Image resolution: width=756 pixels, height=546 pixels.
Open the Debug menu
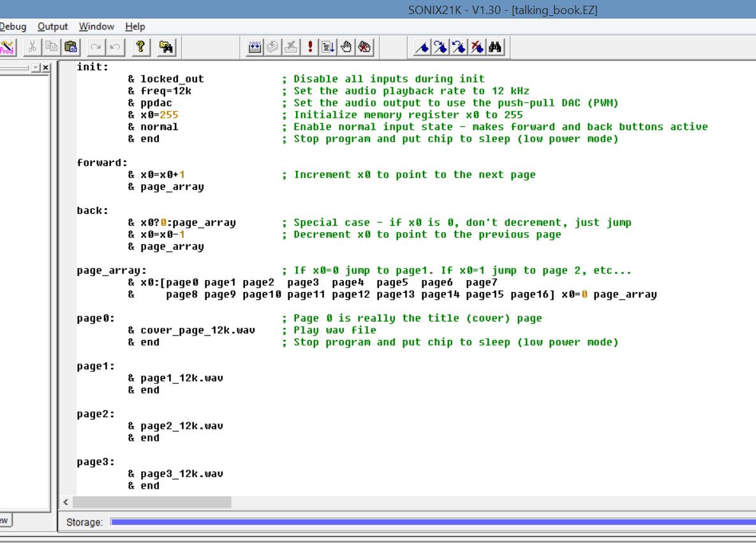tap(13, 27)
